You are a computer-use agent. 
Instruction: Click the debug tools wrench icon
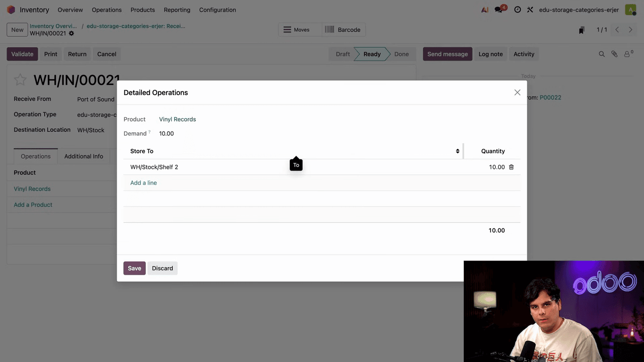coord(530,10)
